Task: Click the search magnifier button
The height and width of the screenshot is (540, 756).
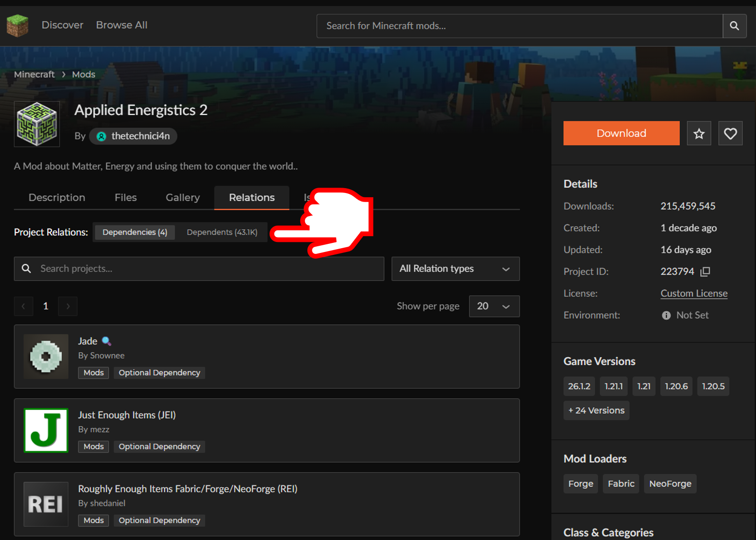Action: 734,26
